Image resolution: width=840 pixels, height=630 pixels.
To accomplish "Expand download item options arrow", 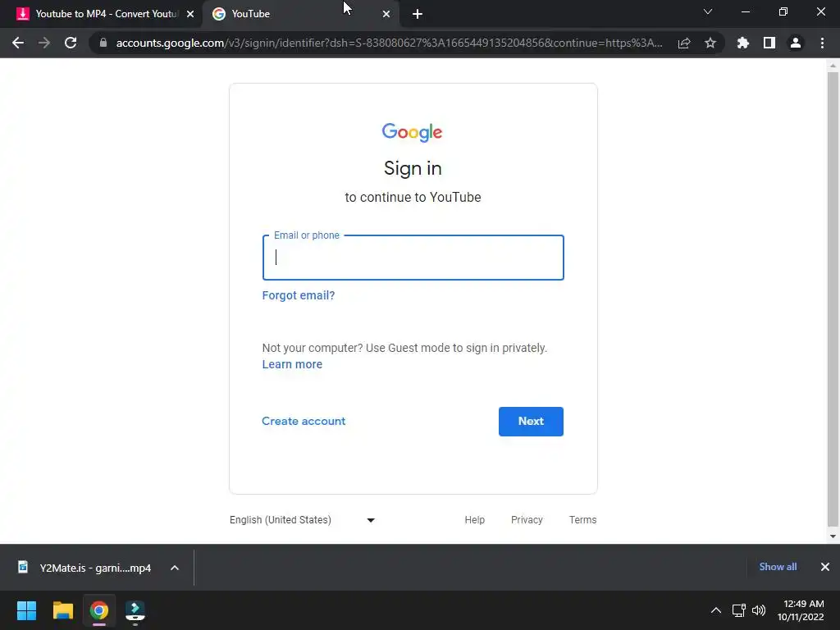I will pyautogui.click(x=175, y=568).
